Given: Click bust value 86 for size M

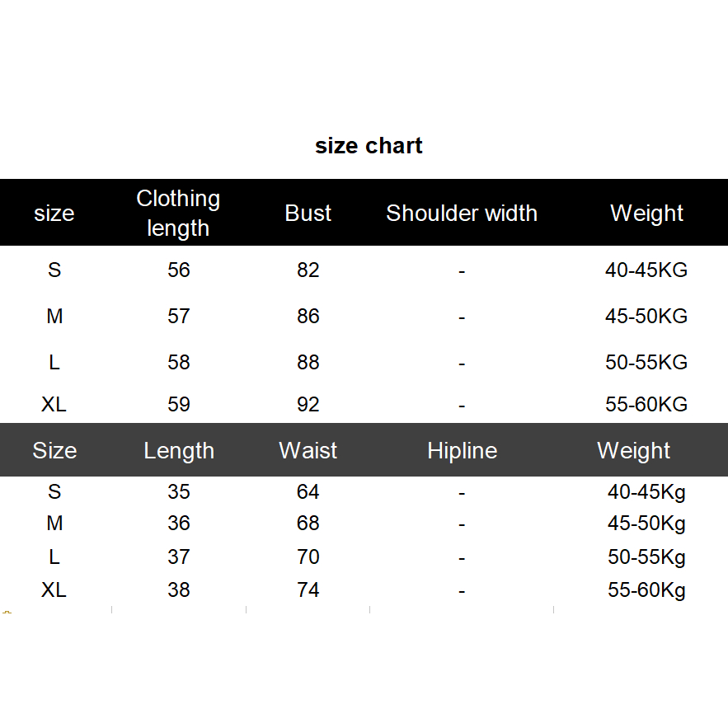Looking at the screenshot, I should coord(308,316).
